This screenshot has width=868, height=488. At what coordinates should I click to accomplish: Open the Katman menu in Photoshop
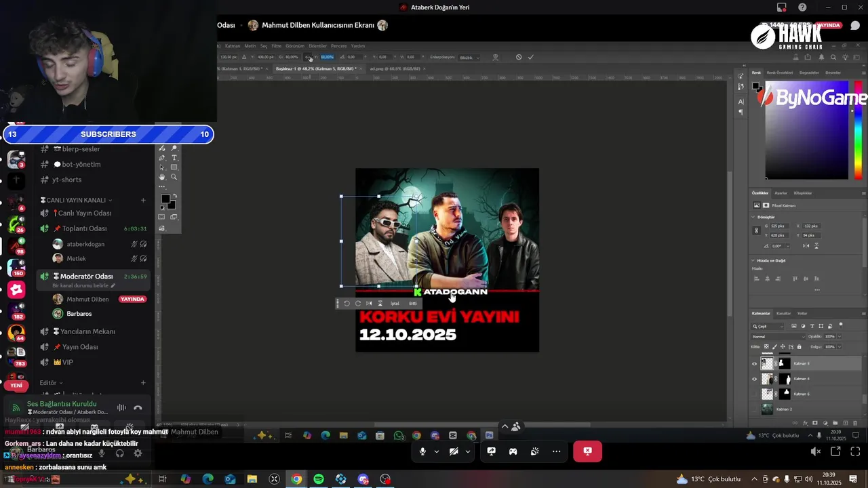pyautogui.click(x=233, y=46)
